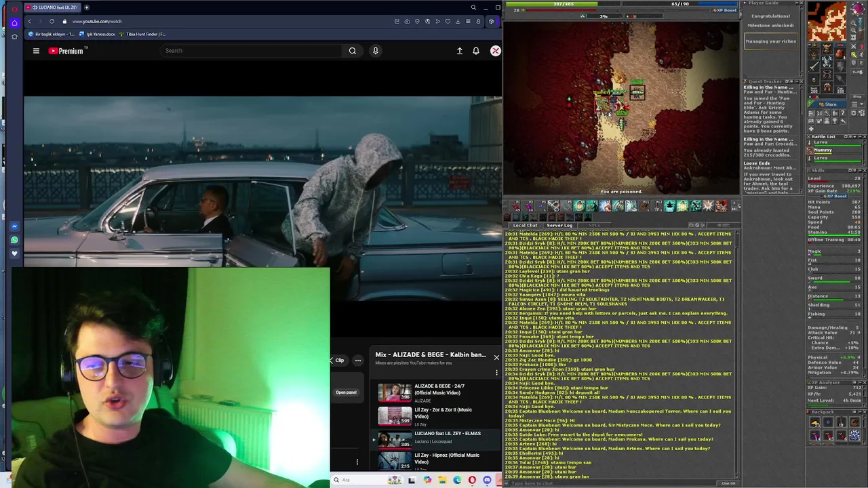Open YouTube notifications bell
Image resolution: width=868 pixels, height=488 pixels.
pyautogui.click(x=476, y=51)
